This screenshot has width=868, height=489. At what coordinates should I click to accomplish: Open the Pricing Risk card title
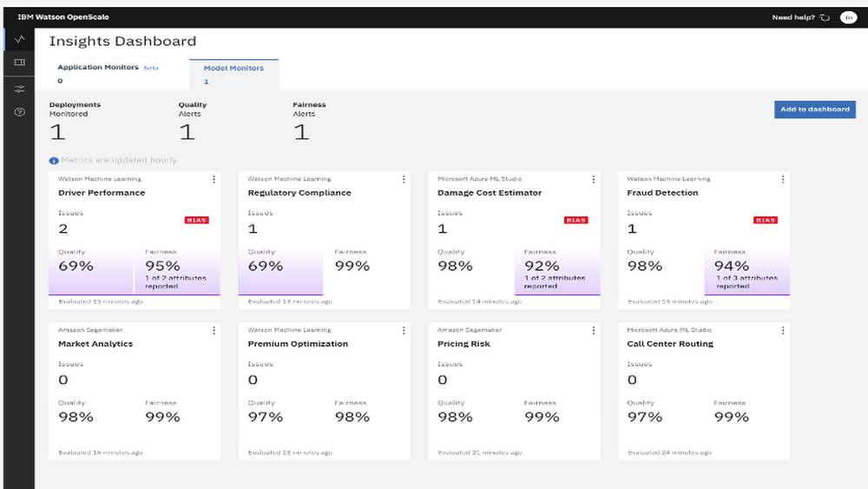pyautogui.click(x=464, y=344)
